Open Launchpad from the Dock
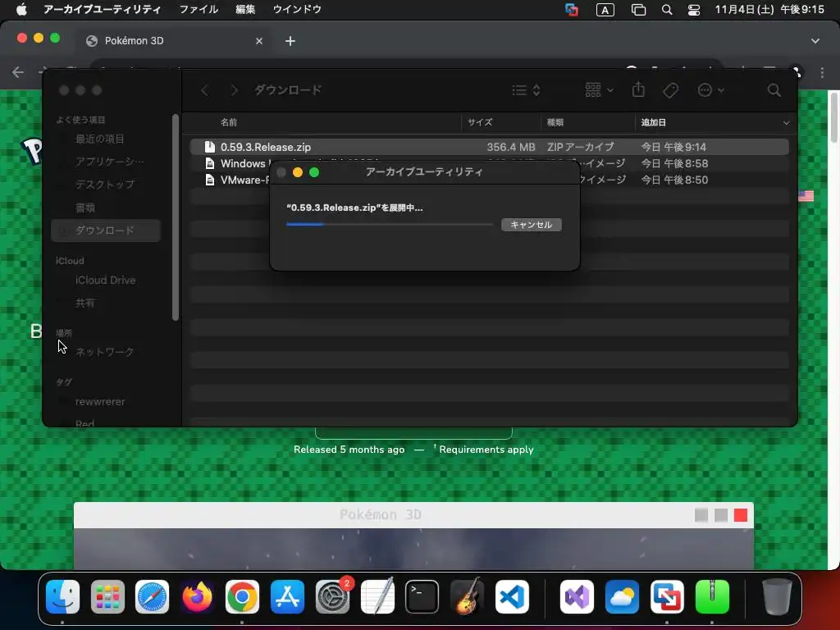The image size is (840, 630). pyautogui.click(x=107, y=596)
